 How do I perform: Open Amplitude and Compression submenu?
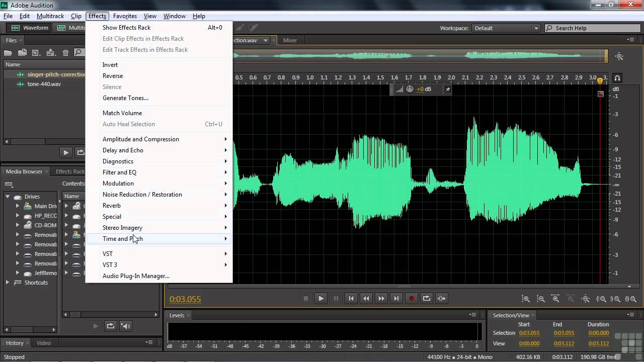(159, 139)
